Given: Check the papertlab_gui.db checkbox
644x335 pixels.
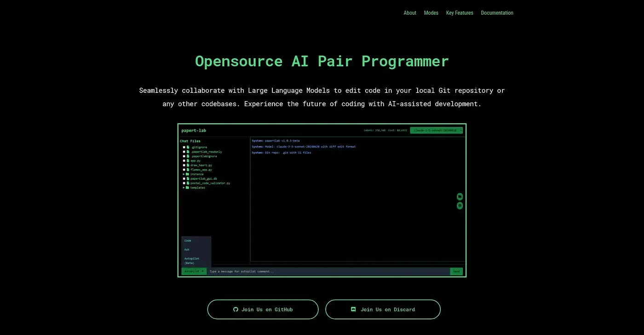Looking at the screenshot, I should click(x=184, y=178).
